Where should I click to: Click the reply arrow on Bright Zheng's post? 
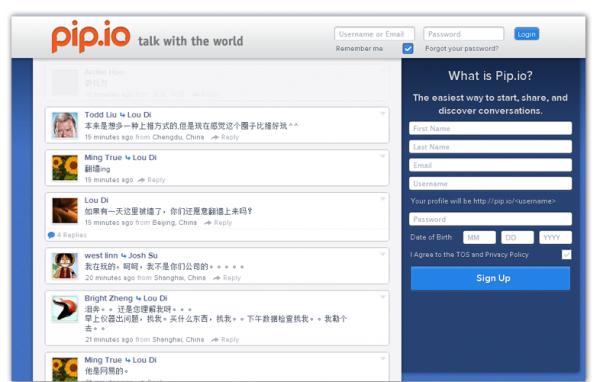(215, 340)
